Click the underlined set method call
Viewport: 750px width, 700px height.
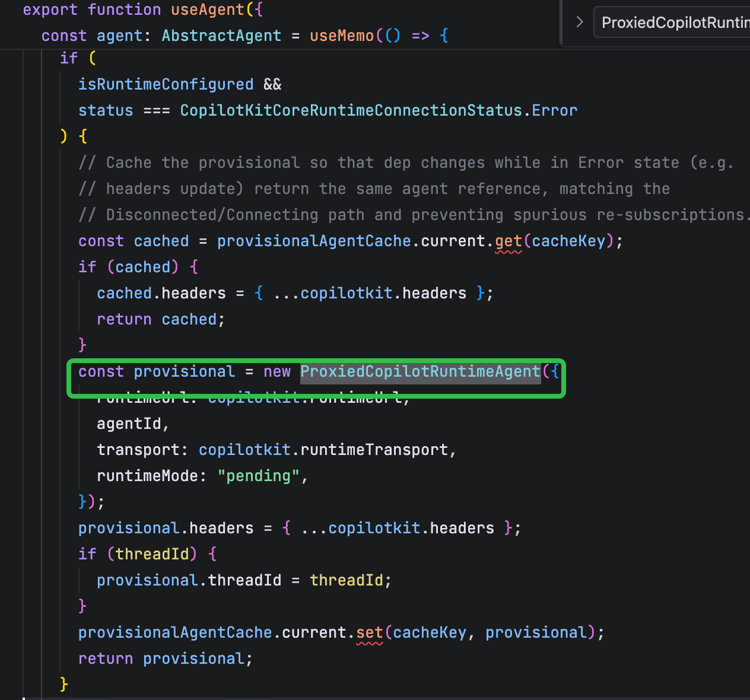pyautogui.click(x=370, y=632)
